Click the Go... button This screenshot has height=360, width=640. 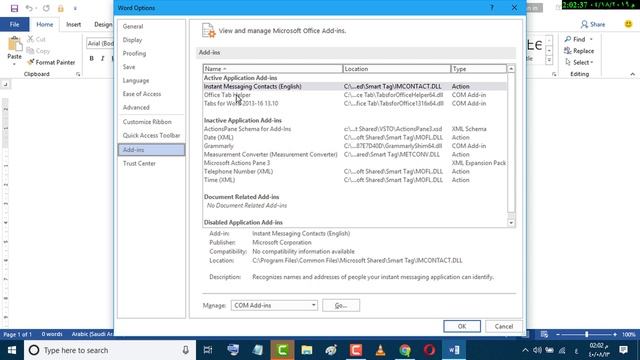(x=341, y=305)
